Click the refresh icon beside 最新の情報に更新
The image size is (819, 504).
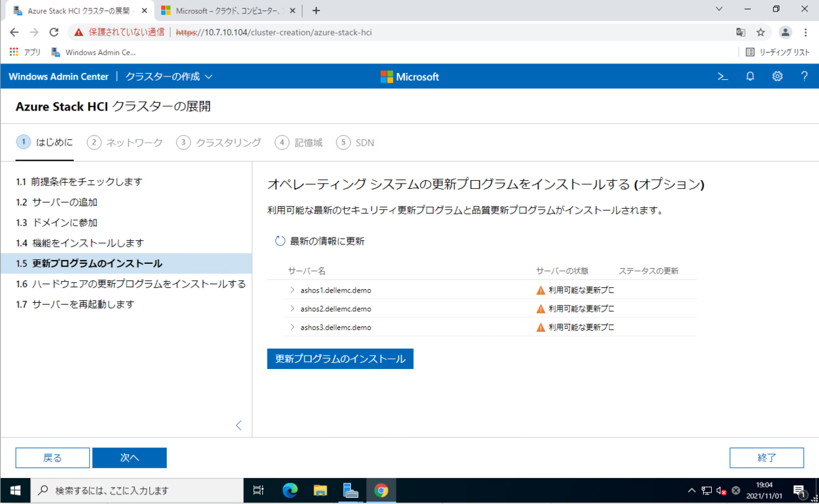(280, 241)
